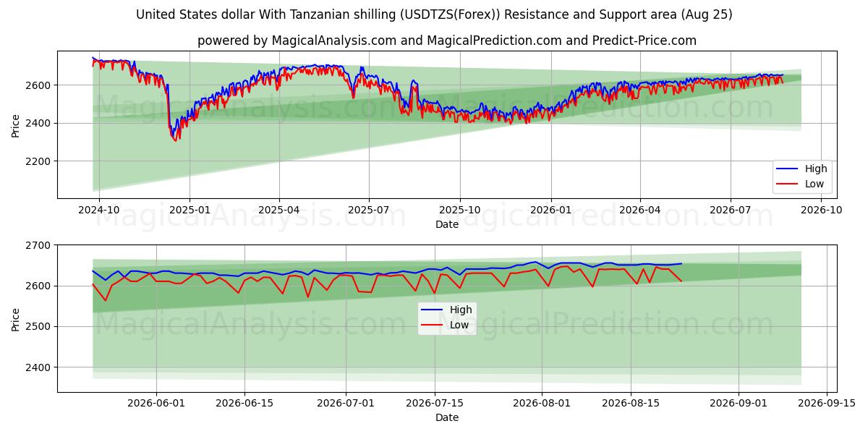Click 'Low' in the upper chart legend
This screenshot has width=868, height=434.
pos(814,184)
